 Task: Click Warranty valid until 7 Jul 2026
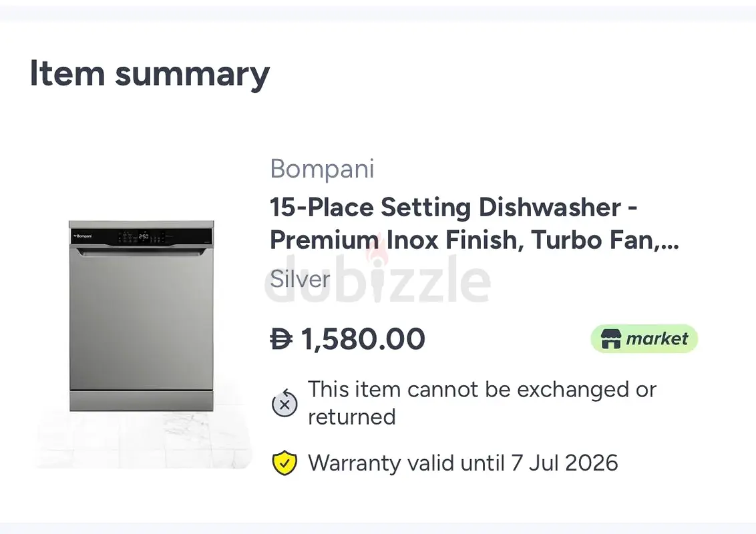(463, 463)
